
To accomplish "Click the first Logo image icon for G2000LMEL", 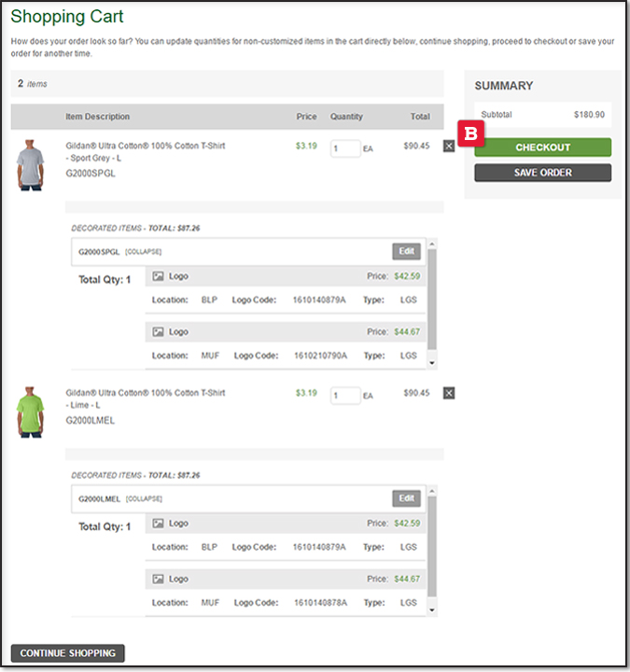I will [x=158, y=524].
